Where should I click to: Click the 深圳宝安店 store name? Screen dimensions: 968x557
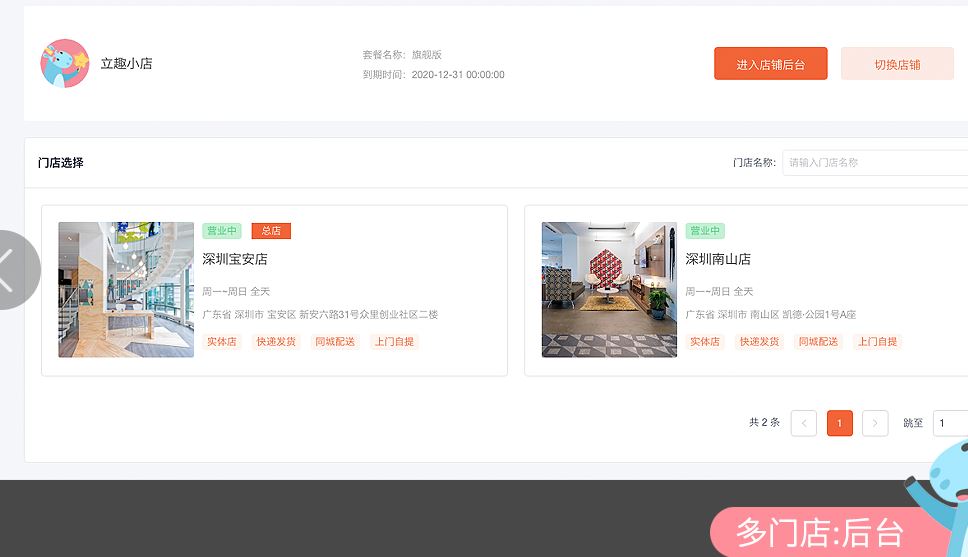(x=235, y=259)
